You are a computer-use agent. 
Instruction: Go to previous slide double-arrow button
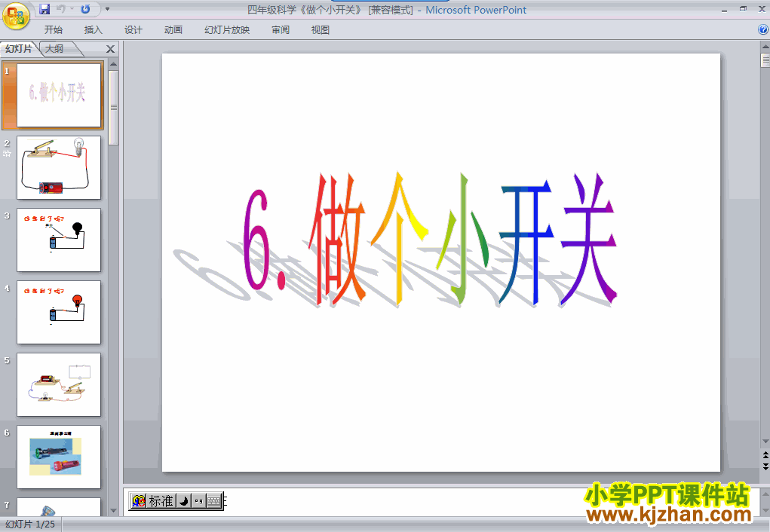tap(765, 455)
